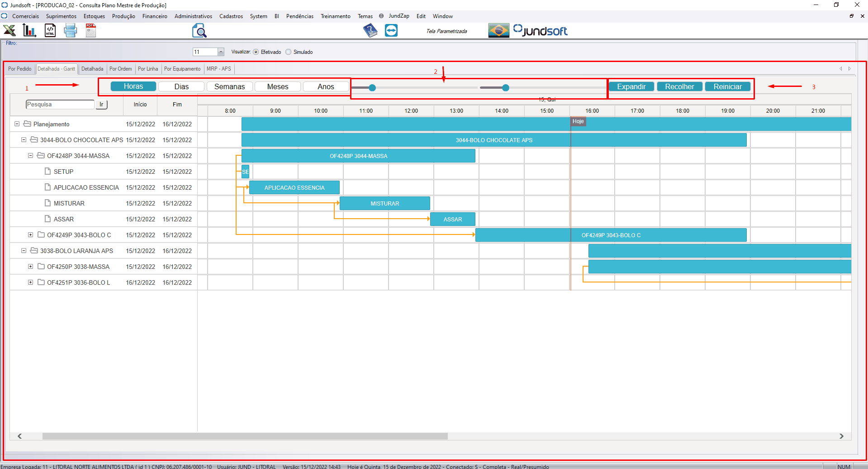
Task: Expand the OF4250P 3038-MASSA node
Action: pyautogui.click(x=30, y=266)
